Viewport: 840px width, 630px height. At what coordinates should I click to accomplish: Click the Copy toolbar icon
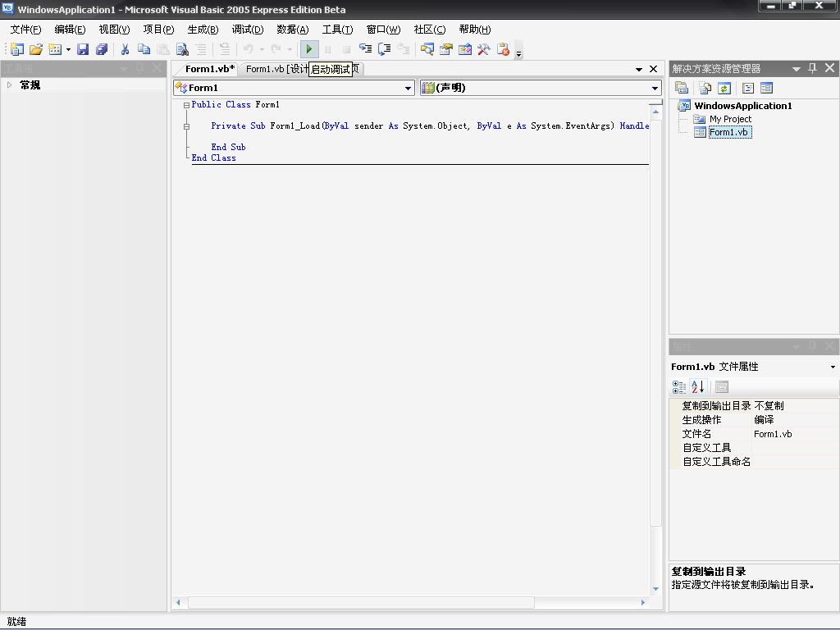(144, 49)
